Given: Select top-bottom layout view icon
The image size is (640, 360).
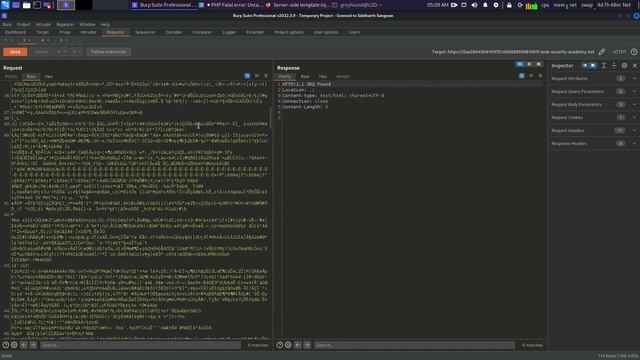Looking at the screenshot, I should click(x=529, y=64).
